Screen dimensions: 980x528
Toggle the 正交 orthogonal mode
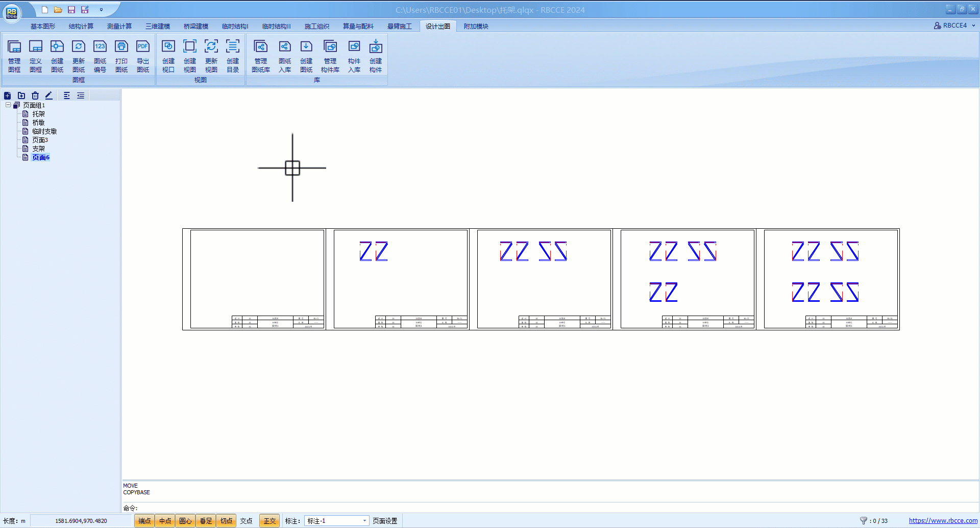(269, 521)
